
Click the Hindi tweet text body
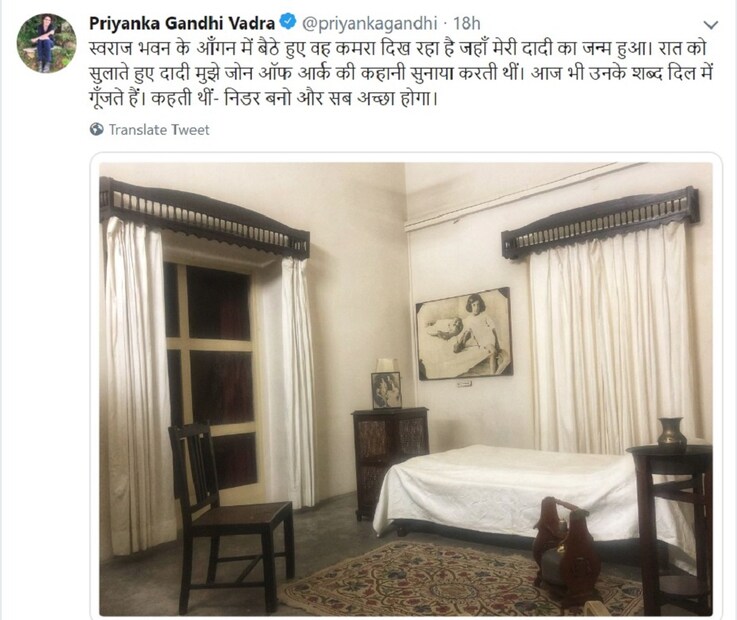(401, 74)
